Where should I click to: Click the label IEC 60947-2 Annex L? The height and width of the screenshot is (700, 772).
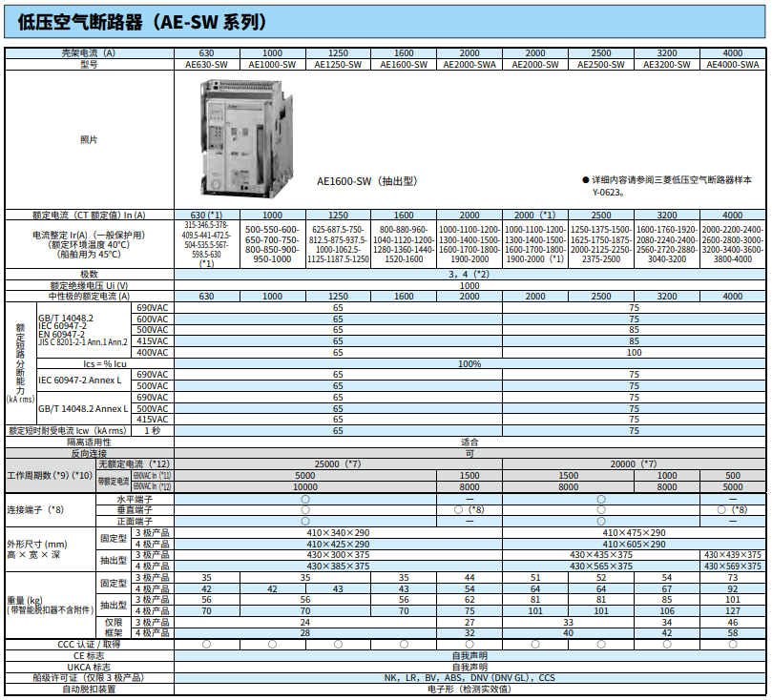click(80, 381)
